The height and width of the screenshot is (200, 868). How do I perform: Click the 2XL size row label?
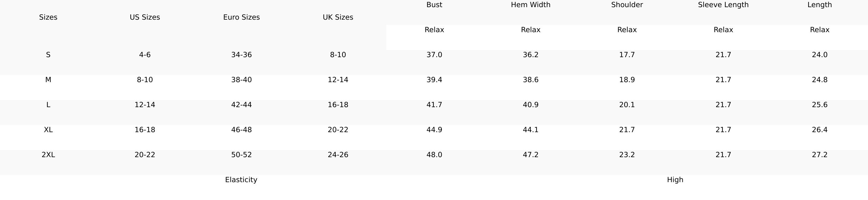point(48,154)
